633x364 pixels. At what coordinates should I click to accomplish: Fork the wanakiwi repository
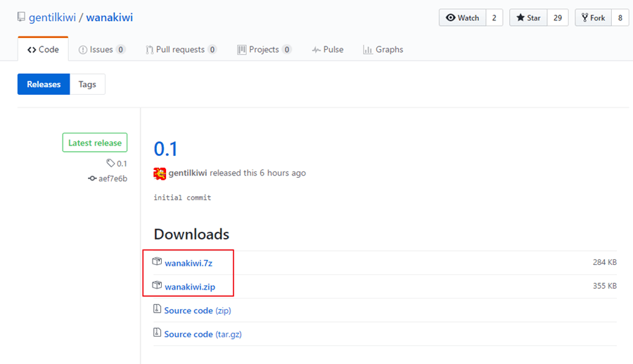594,18
